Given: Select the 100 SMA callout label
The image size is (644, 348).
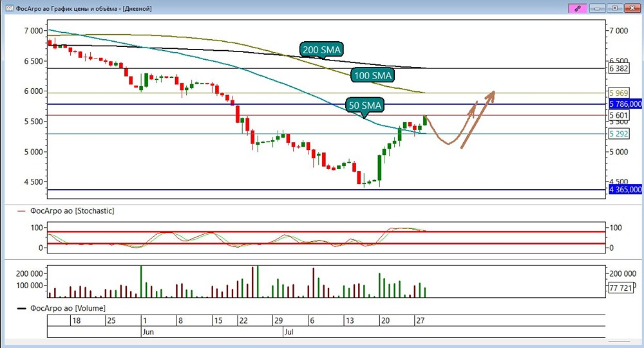Looking at the screenshot, I should pyautogui.click(x=373, y=75).
